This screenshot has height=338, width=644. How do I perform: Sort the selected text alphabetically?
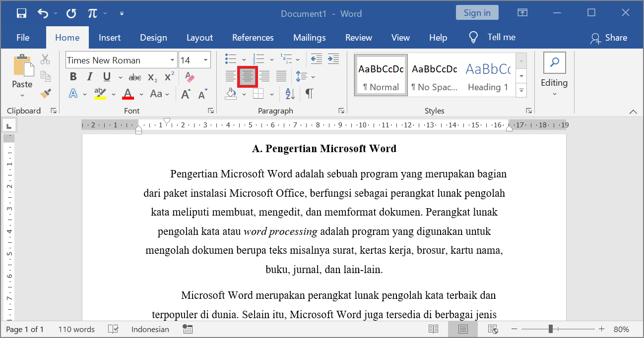tap(290, 93)
